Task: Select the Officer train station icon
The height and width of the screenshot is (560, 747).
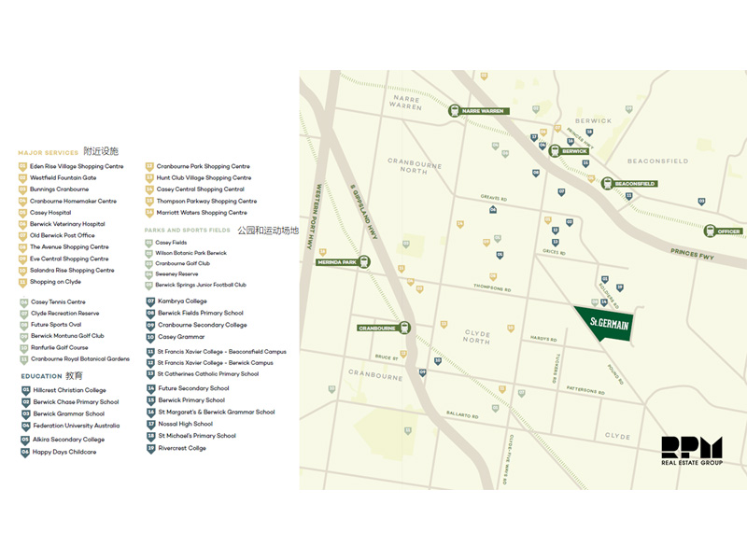Action: [x=710, y=231]
